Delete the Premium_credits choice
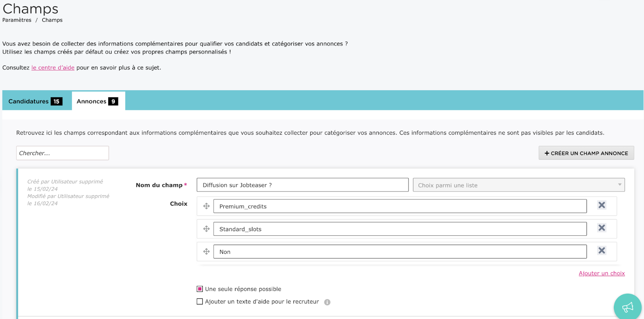Image resolution: width=644 pixels, height=319 pixels. (602, 205)
